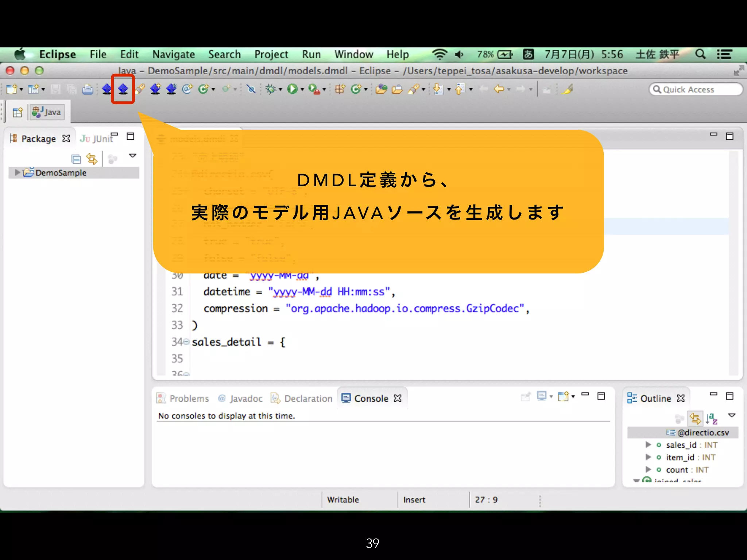Screen dimensions: 747x560
Task: Toggle Link with Editor in Package Explorer
Action: click(92, 159)
